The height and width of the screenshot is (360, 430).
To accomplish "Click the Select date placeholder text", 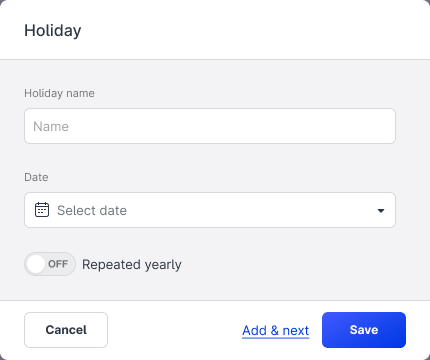I will click(x=92, y=210).
